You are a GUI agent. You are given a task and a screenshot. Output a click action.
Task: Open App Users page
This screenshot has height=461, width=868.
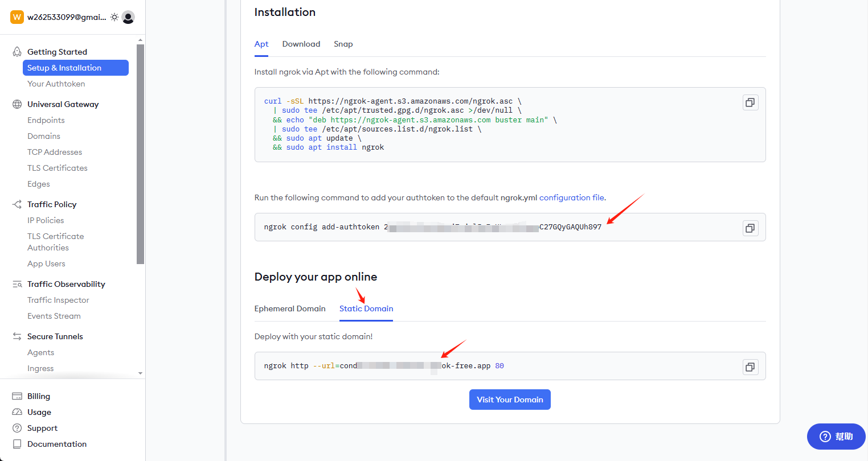[46, 264]
